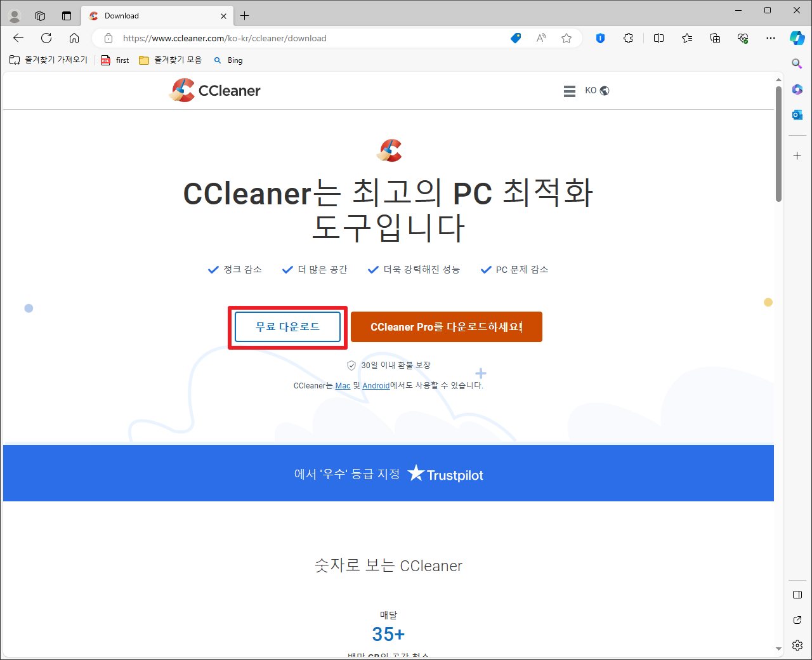Open the sidebar search icon
The image size is (812, 660).
(797, 63)
